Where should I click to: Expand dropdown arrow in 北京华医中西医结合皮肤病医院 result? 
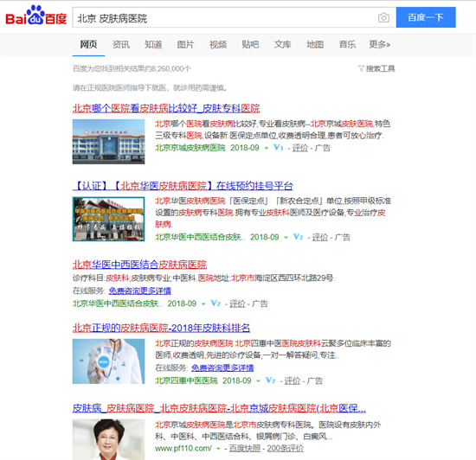pyautogui.click(x=203, y=303)
